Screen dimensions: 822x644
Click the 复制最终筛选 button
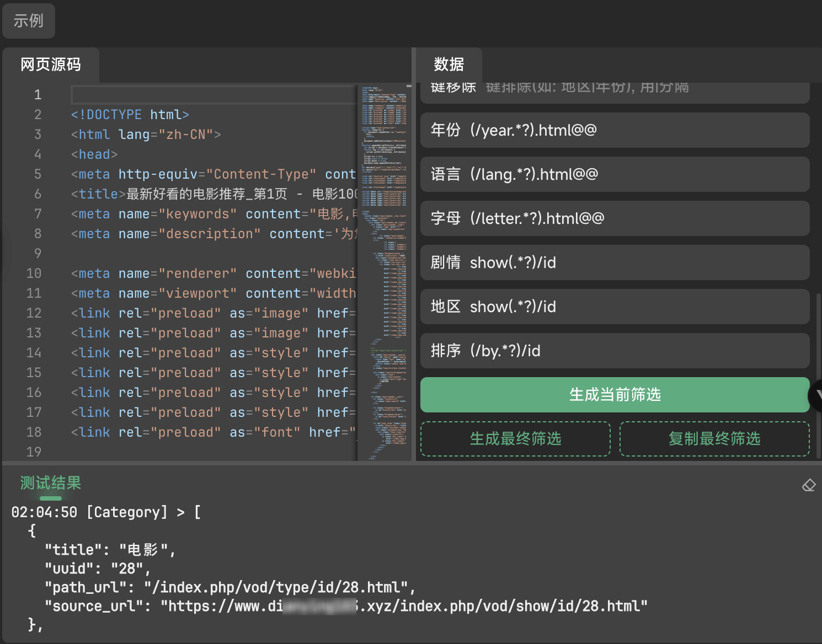coord(714,439)
